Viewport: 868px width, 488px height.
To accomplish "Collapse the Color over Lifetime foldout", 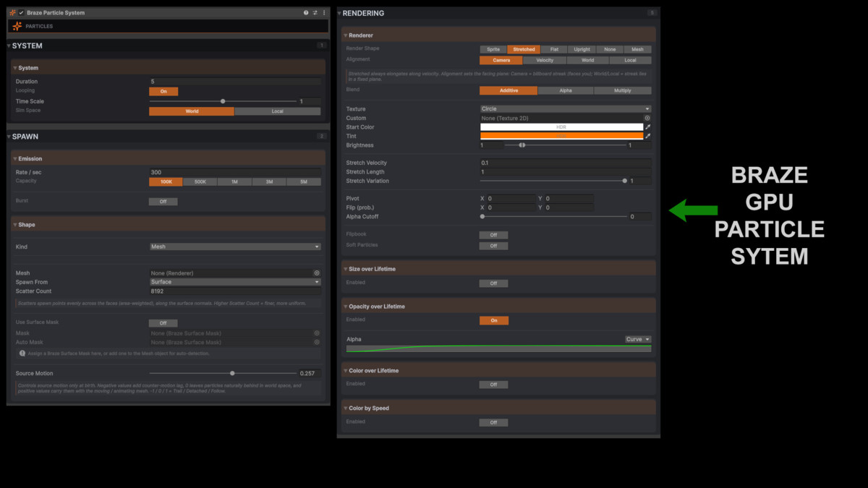I will pos(498,370).
